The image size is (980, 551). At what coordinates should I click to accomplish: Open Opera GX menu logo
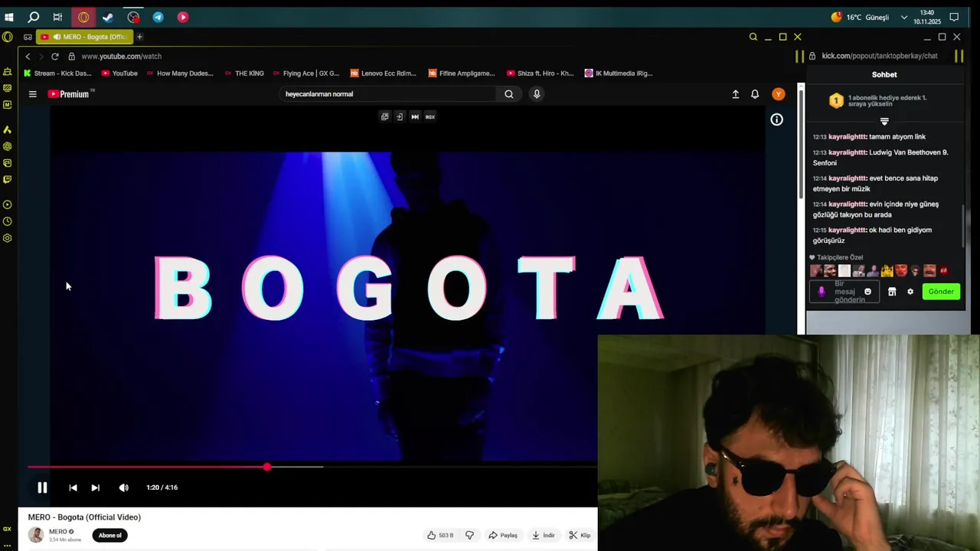click(x=8, y=37)
